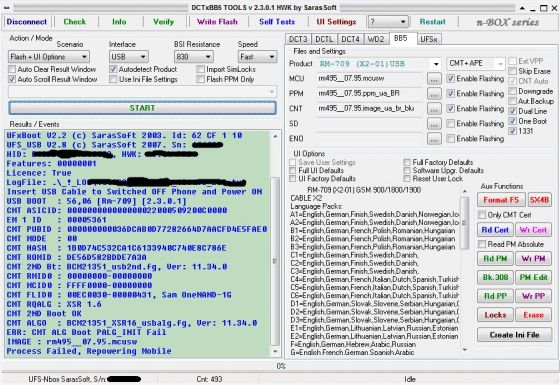This screenshot has width=560, height=385.
Task: Browse for ENO file
Action: [x=434, y=139]
